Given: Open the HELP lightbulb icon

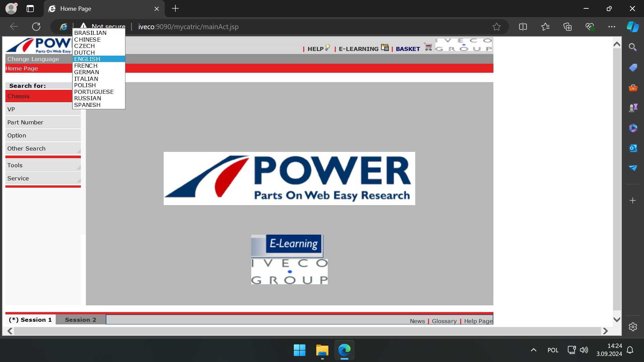Looking at the screenshot, I should [328, 48].
